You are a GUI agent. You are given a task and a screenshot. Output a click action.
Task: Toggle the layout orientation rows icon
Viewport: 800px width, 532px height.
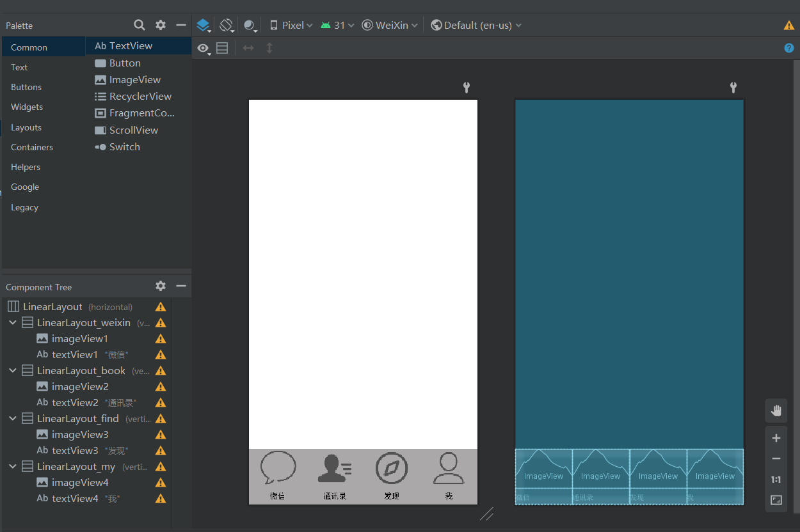pyautogui.click(x=222, y=48)
